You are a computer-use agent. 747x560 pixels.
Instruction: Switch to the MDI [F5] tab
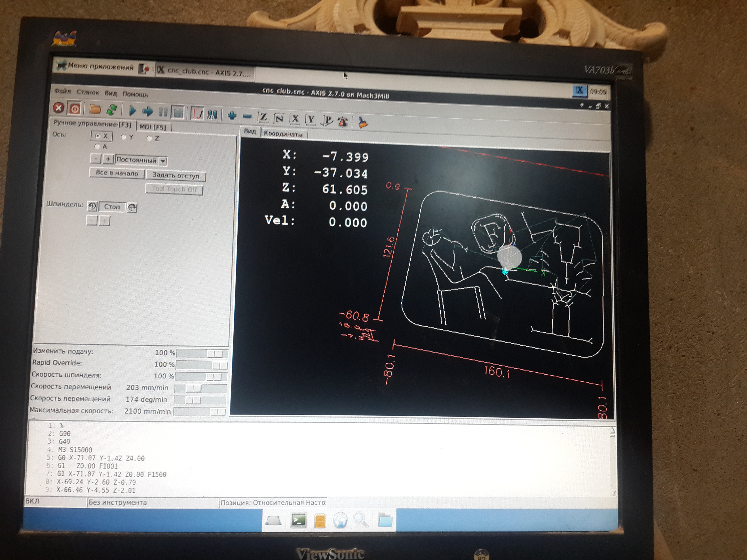[x=153, y=127]
